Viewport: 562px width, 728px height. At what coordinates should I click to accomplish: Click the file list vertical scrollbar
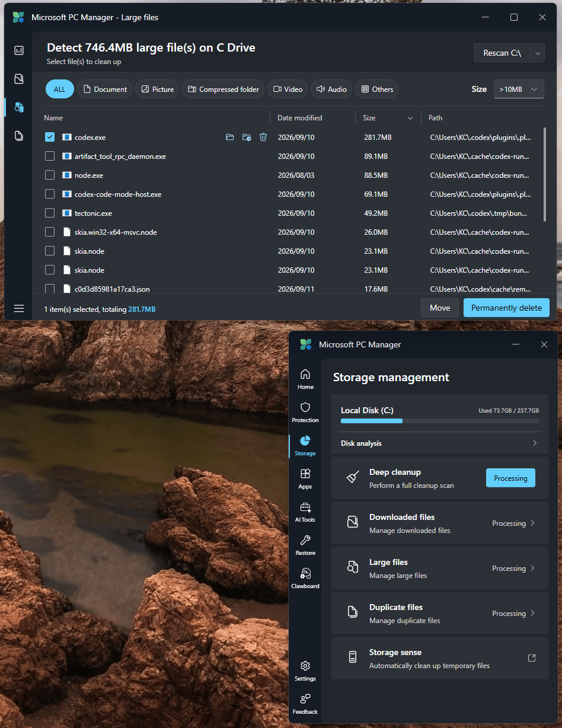point(545,174)
